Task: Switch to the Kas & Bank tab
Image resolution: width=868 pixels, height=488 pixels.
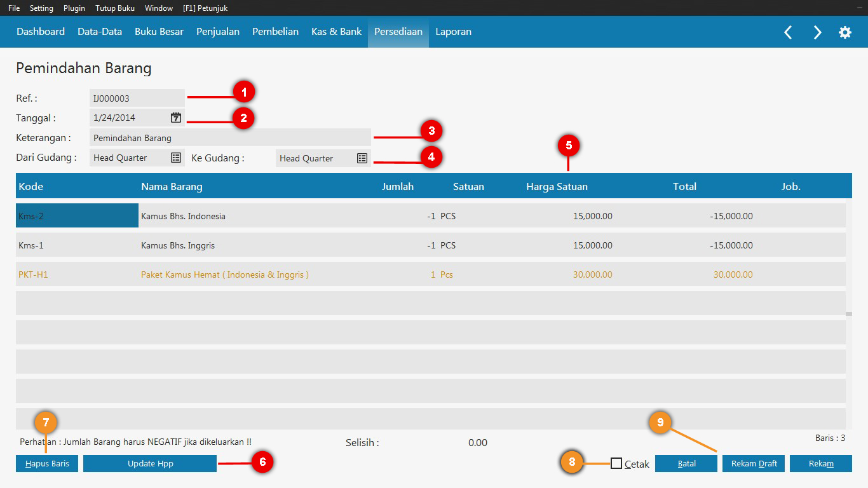Action: pyautogui.click(x=336, y=32)
